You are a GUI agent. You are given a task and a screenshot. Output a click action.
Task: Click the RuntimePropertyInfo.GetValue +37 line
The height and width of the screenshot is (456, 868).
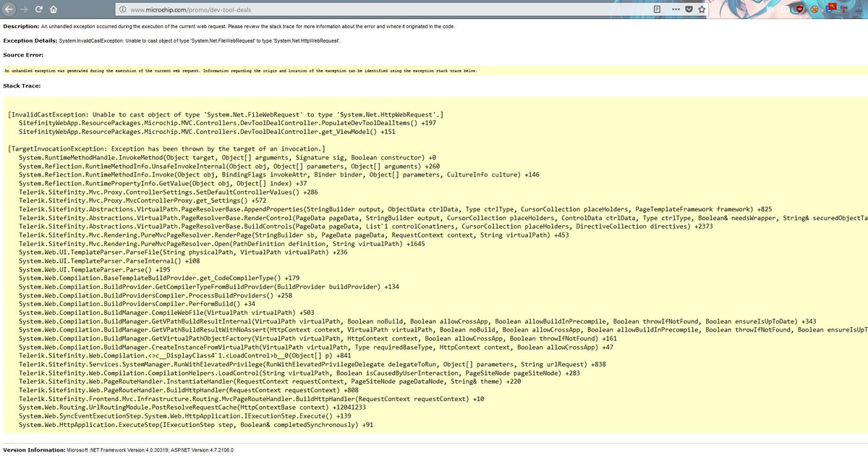[x=163, y=183]
